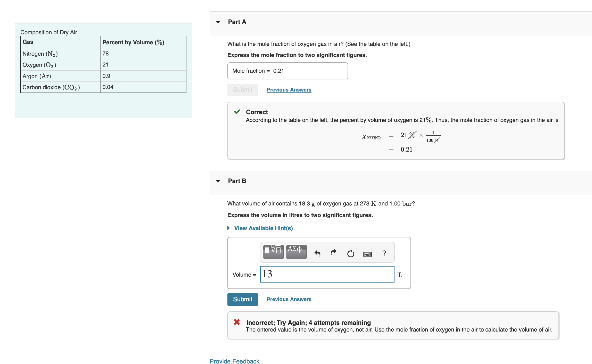Open the math templates (square root) tool
The image size is (592, 364).
273,252
